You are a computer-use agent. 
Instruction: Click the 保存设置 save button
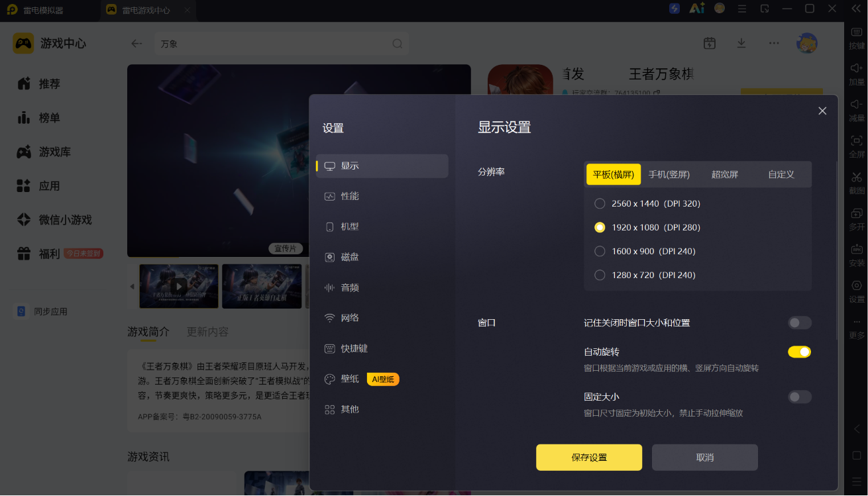coord(589,458)
